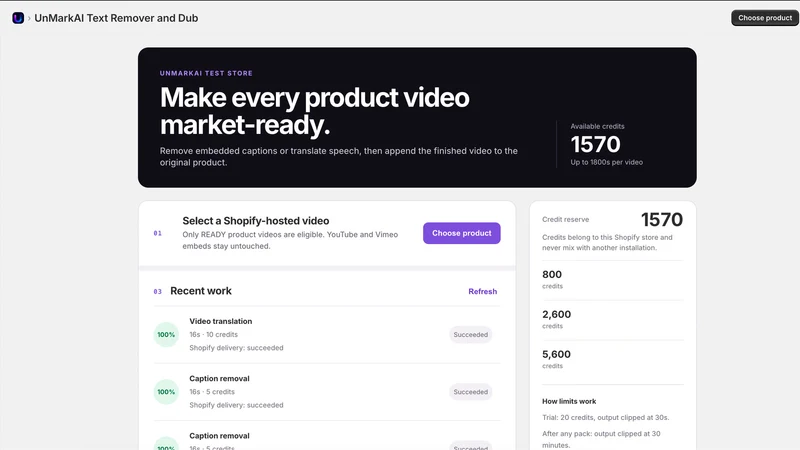Click the 100% badge for Video translation
The image size is (800, 450).
[166, 335]
